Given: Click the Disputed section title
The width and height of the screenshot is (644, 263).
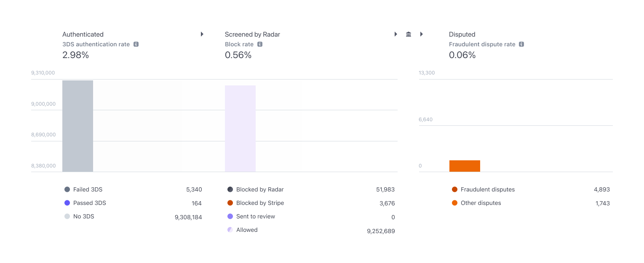Looking at the screenshot, I should [462, 35].
